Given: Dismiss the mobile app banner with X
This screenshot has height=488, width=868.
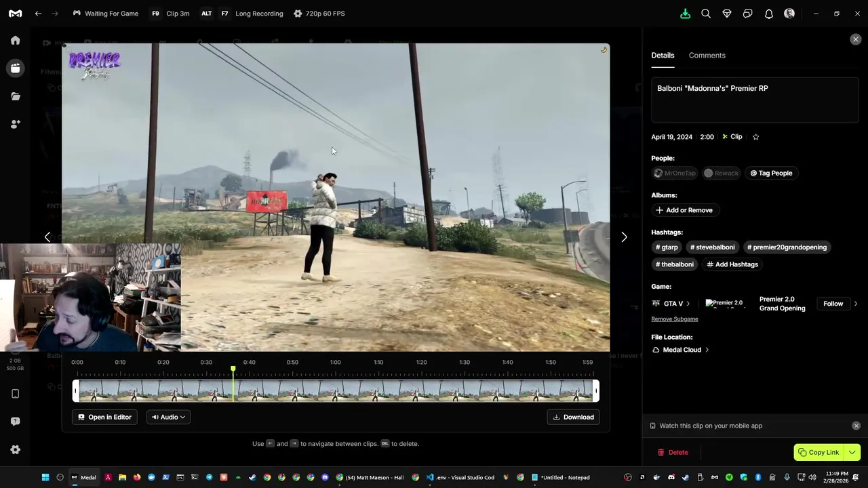Looking at the screenshot, I should pos(856,426).
